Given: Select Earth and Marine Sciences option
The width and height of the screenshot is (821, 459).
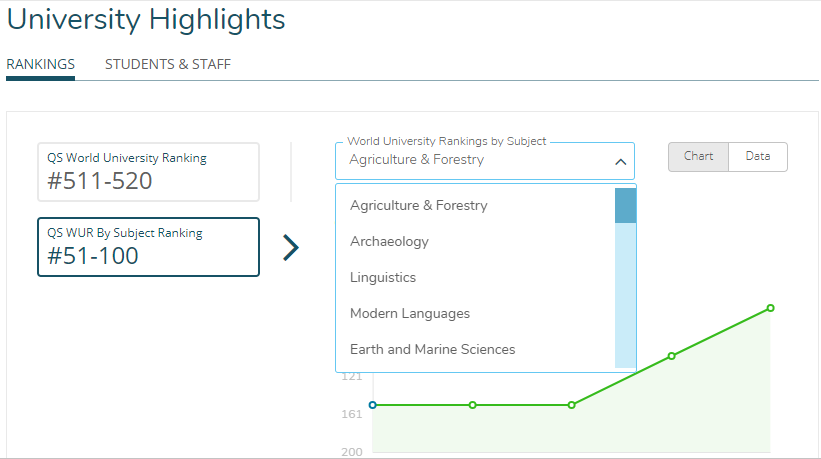Looking at the screenshot, I should pyautogui.click(x=433, y=349).
